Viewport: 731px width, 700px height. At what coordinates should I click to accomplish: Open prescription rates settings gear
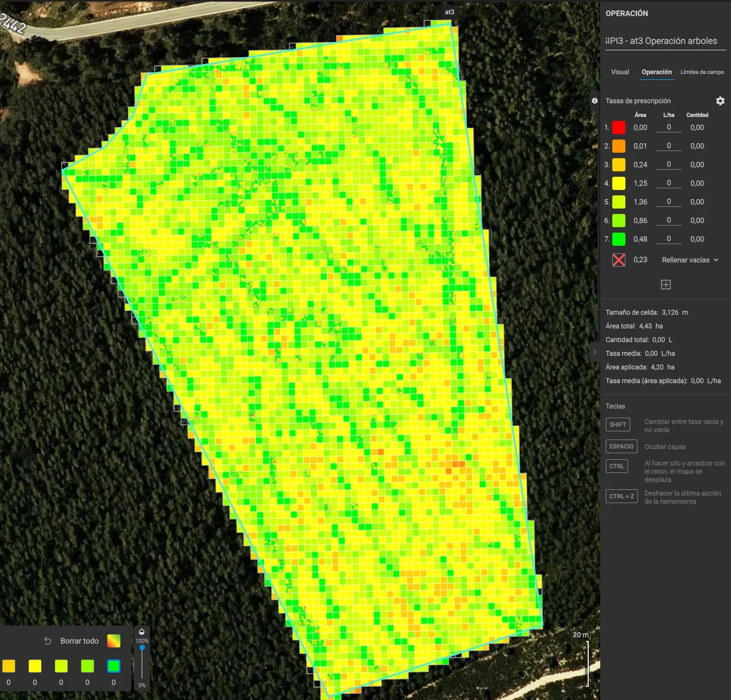(x=720, y=101)
